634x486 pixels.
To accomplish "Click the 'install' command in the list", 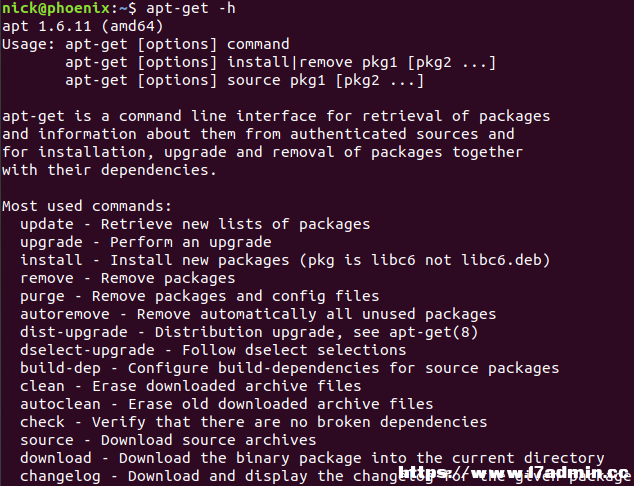I will pyautogui.click(x=51, y=260).
